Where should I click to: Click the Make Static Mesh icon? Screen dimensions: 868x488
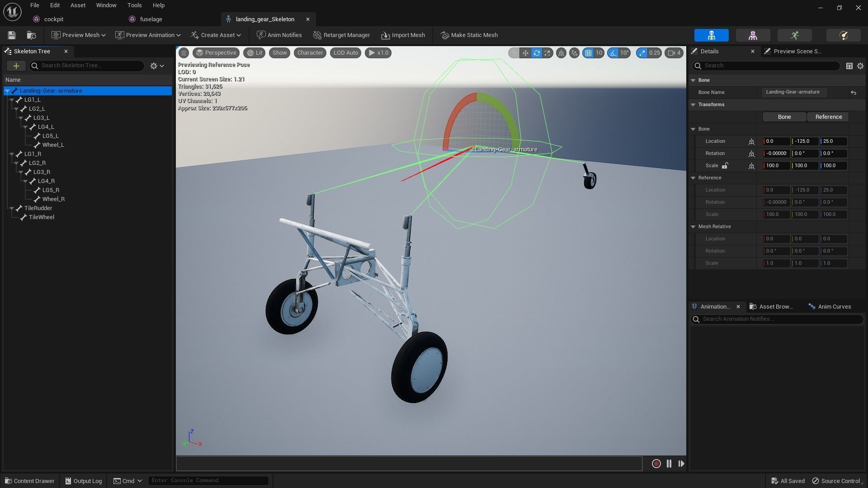[445, 35]
